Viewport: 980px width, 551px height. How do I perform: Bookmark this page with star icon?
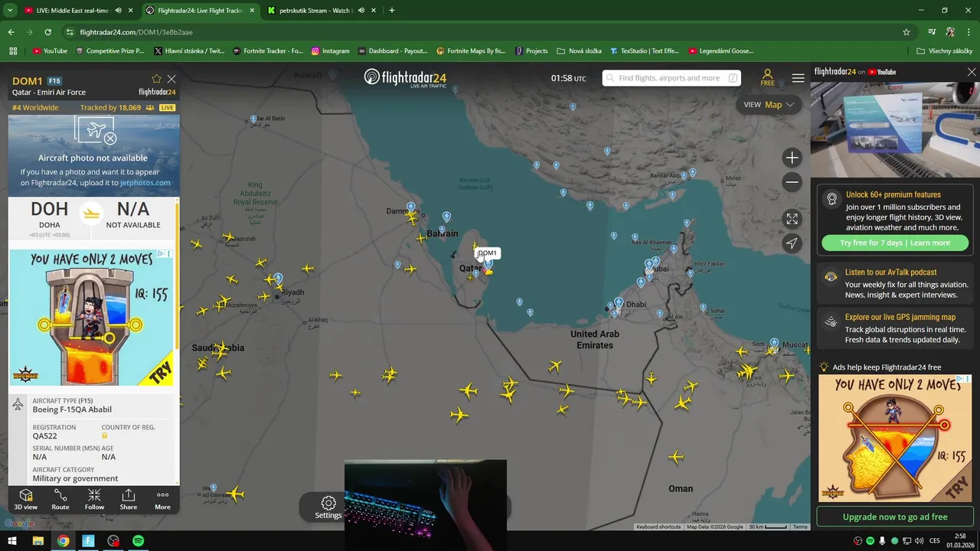coord(906,32)
